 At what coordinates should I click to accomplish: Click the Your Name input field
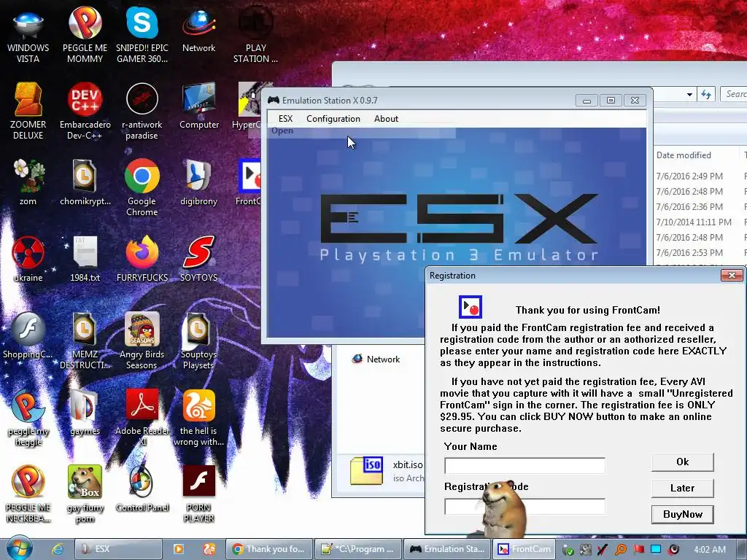pyautogui.click(x=525, y=465)
